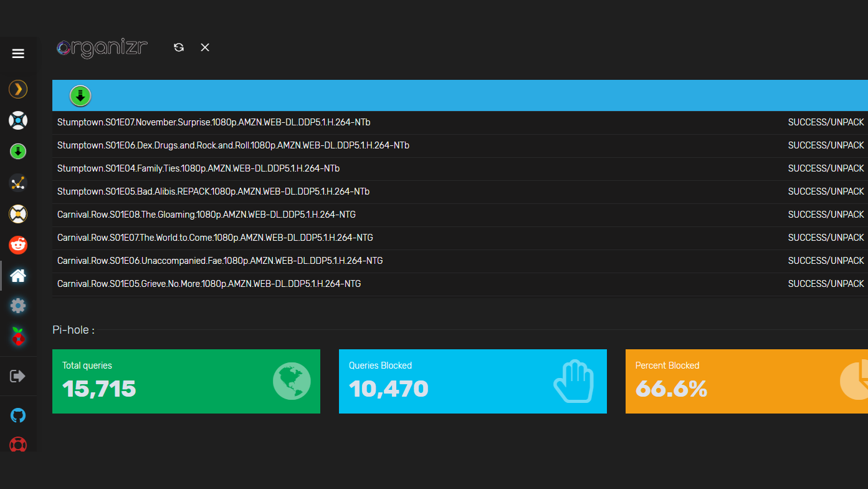Select Carnival Row S01E07 World to Come row

click(x=460, y=238)
